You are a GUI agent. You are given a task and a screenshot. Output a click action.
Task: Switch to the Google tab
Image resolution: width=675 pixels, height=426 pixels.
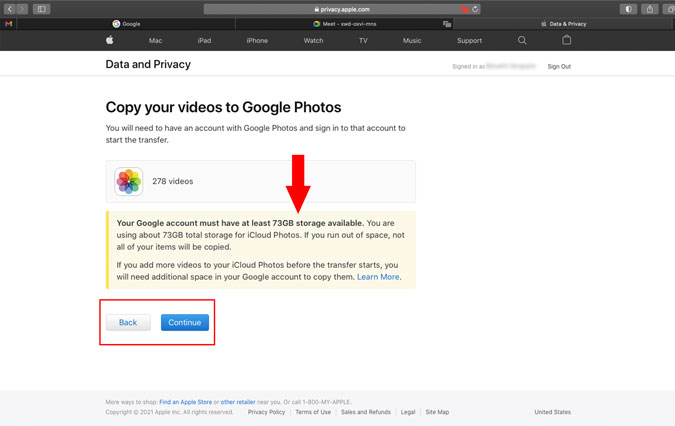point(126,24)
